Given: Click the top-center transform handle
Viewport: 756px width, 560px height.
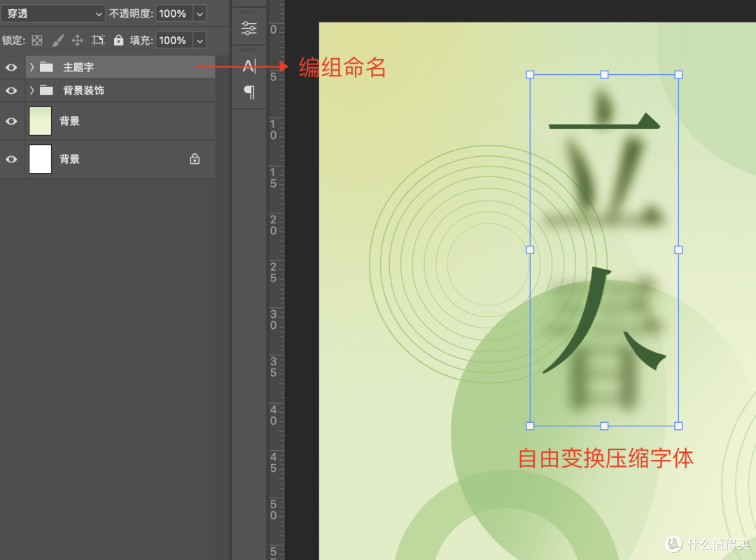Looking at the screenshot, I should [604, 75].
